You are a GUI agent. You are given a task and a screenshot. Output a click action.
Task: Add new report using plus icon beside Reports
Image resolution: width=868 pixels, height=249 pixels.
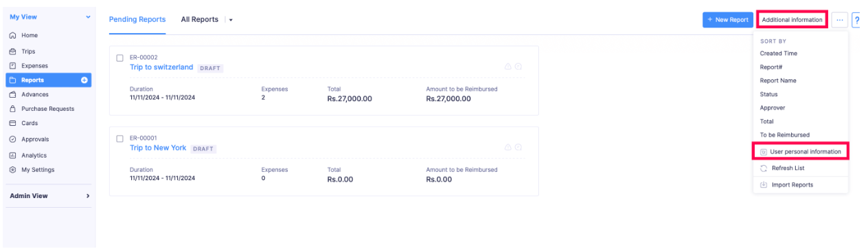coord(84,80)
